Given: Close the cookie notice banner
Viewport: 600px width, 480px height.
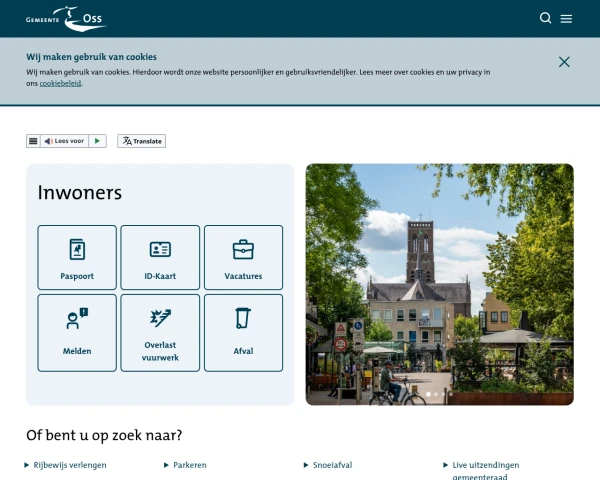Looking at the screenshot, I should 564,62.
